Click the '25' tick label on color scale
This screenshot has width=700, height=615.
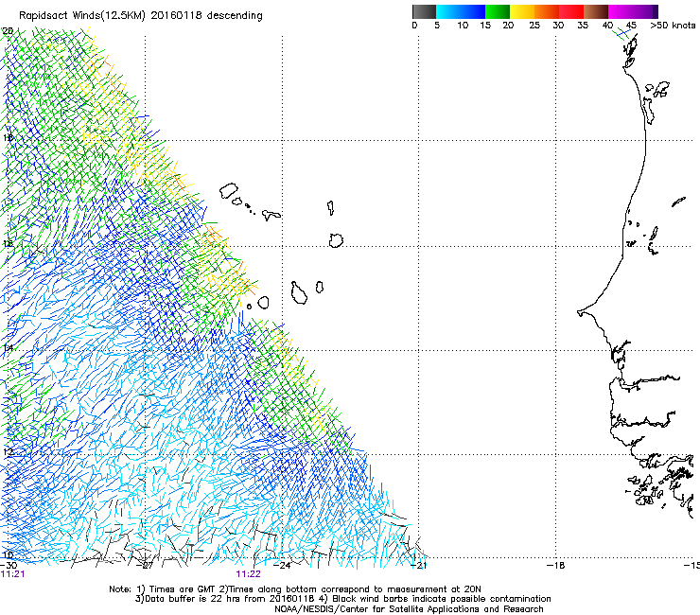click(534, 26)
